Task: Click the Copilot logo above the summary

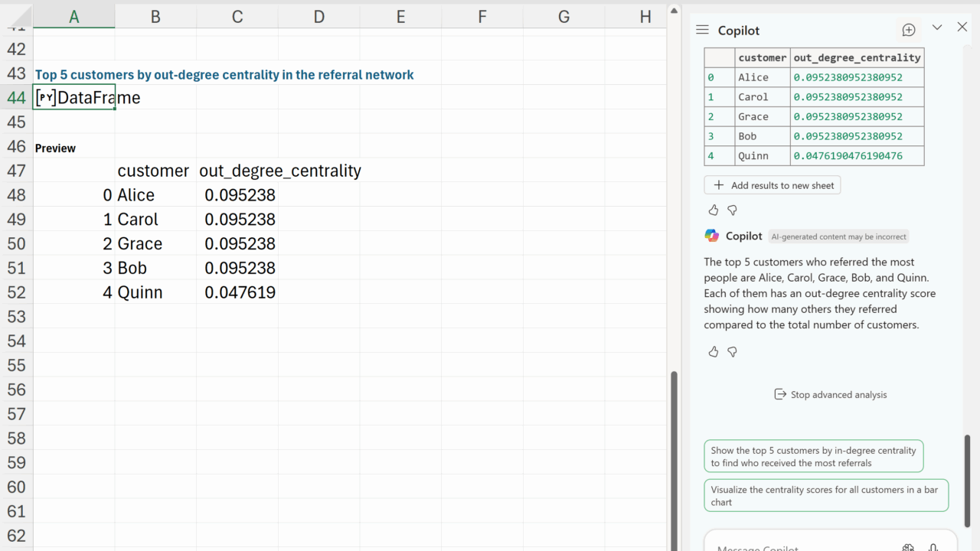Action: [x=712, y=236]
